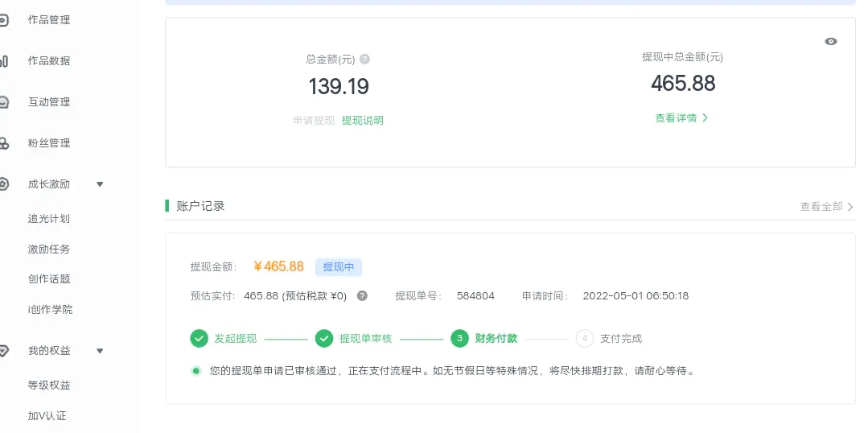Click the 提现单审核 green checkmark step
Viewport: 868px width, 433px height.
324,338
